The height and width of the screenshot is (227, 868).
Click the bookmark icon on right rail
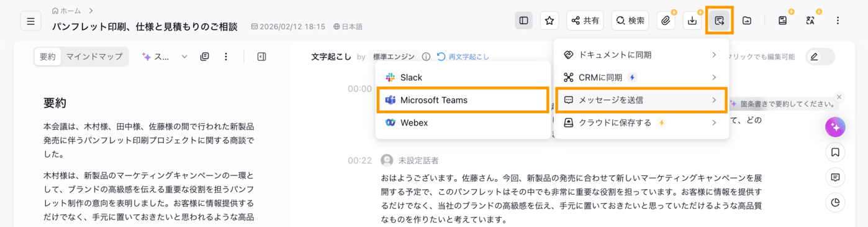click(x=835, y=152)
